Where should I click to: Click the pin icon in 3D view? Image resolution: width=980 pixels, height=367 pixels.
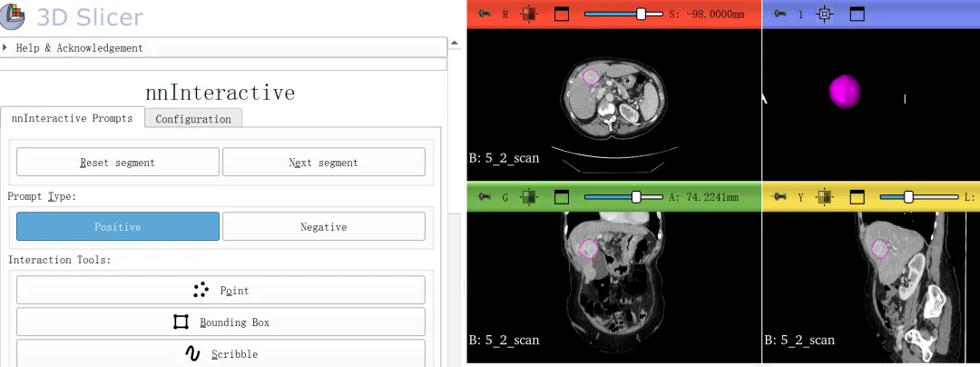point(779,14)
